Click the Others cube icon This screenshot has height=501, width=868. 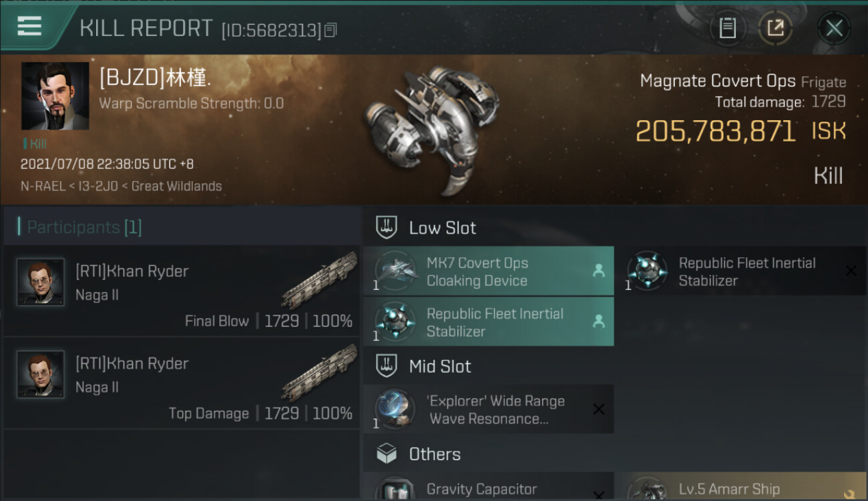pyautogui.click(x=387, y=454)
